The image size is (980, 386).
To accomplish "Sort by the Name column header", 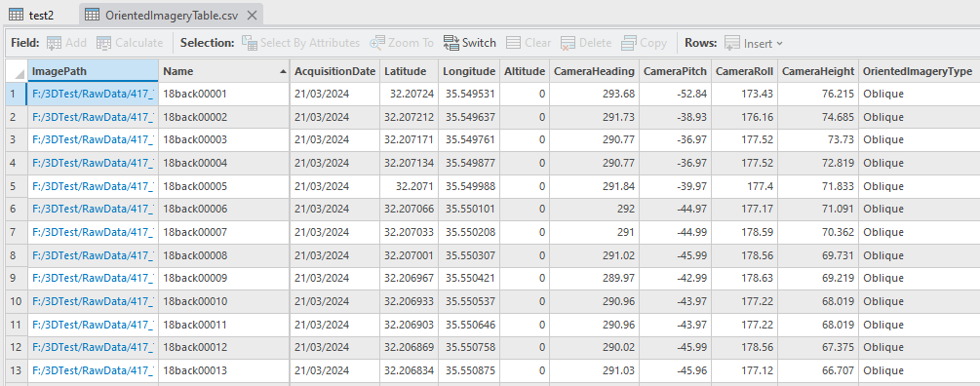I will [x=223, y=71].
